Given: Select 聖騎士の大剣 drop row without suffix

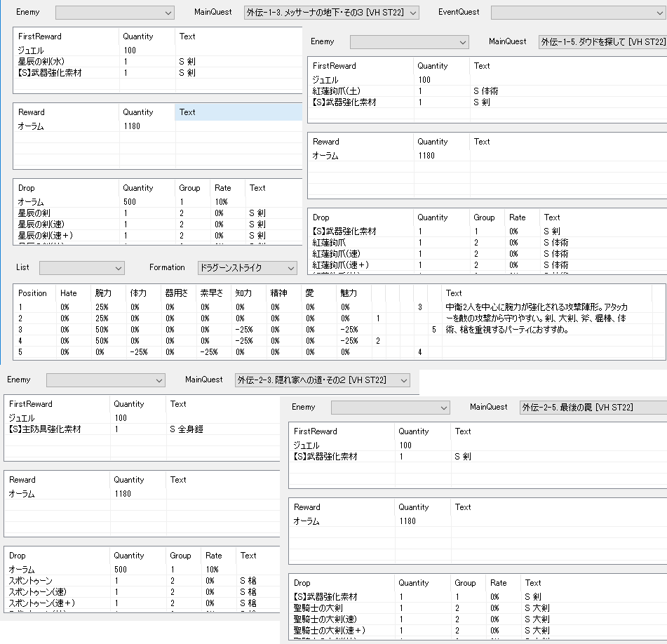Looking at the screenshot, I should click(x=478, y=608).
